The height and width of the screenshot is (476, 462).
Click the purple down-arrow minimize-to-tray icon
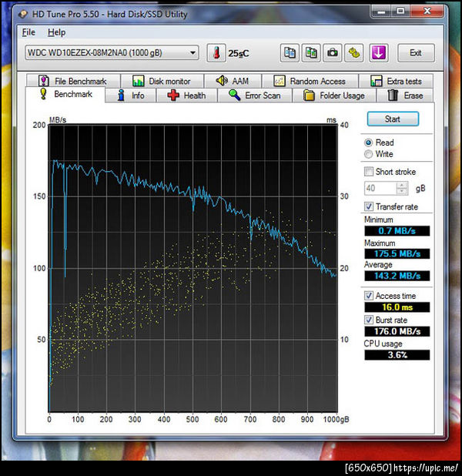tap(379, 53)
